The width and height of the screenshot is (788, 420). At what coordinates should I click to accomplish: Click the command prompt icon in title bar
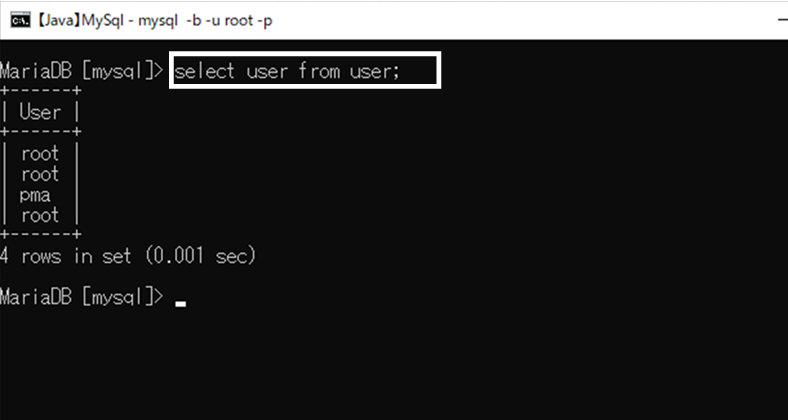pos(21,21)
